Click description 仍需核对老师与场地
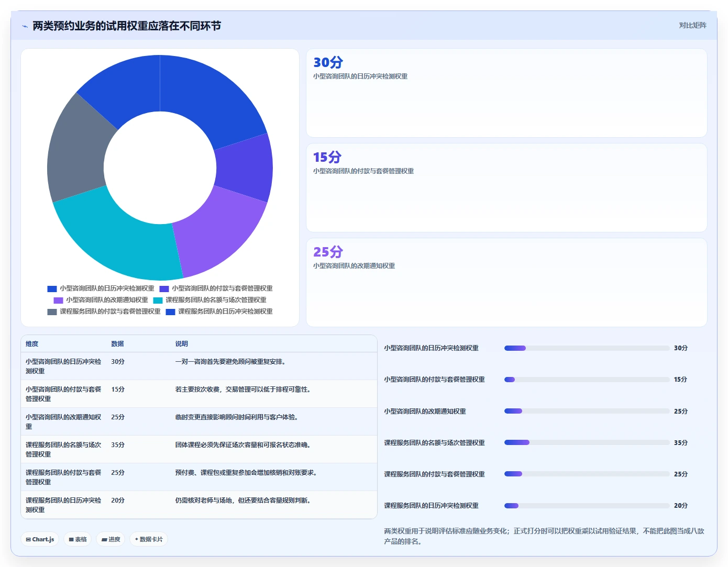 [243, 501]
